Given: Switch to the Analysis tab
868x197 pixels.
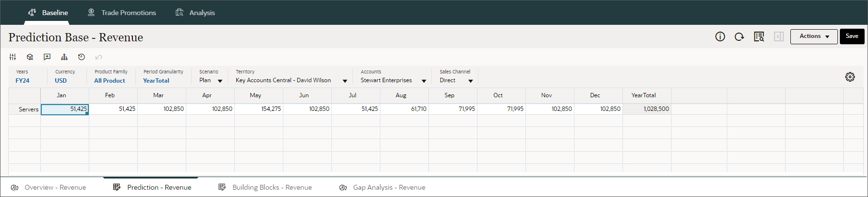Looking at the screenshot, I should click(195, 13).
